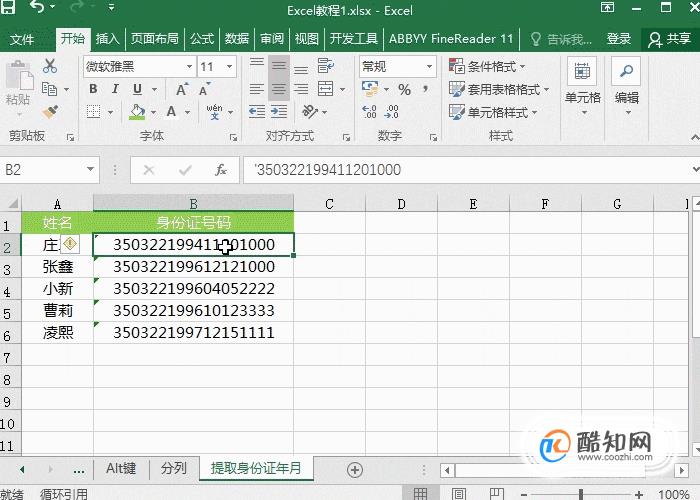700x500 pixels.
Task: Open the 单元格样式 cell styles menu
Action: tap(493, 112)
